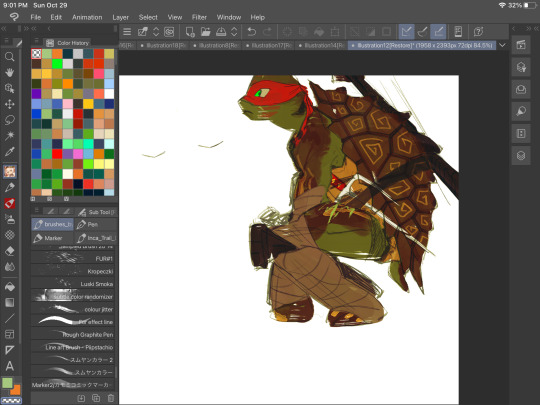This screenshot has height=405, width=540.
Task: Click the Redo arrow icon
Action: click(x=268, y=32)
